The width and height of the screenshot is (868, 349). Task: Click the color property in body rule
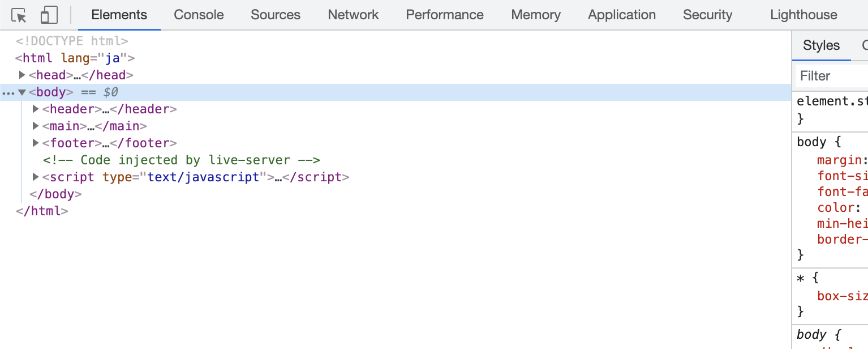(x=836, y=208)
